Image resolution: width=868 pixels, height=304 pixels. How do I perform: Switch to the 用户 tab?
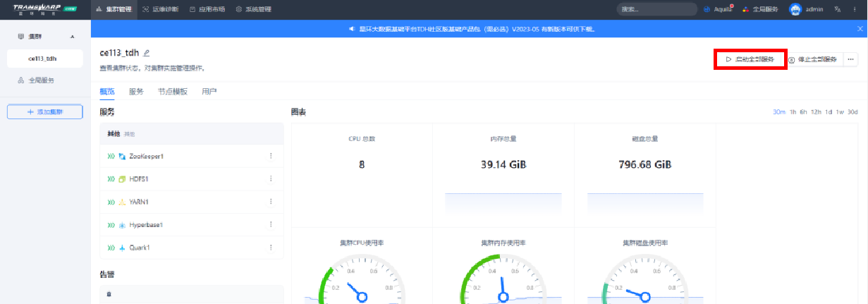(x=209, y=92)
